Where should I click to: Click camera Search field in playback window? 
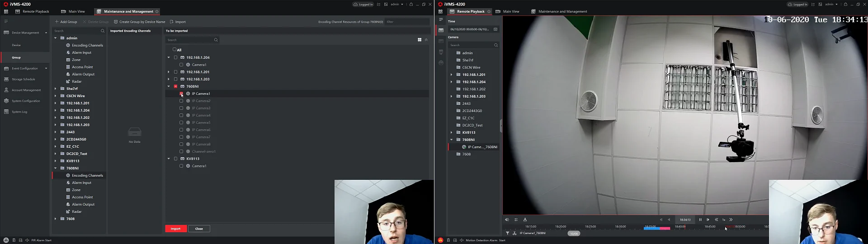click(x=473, y=45)
